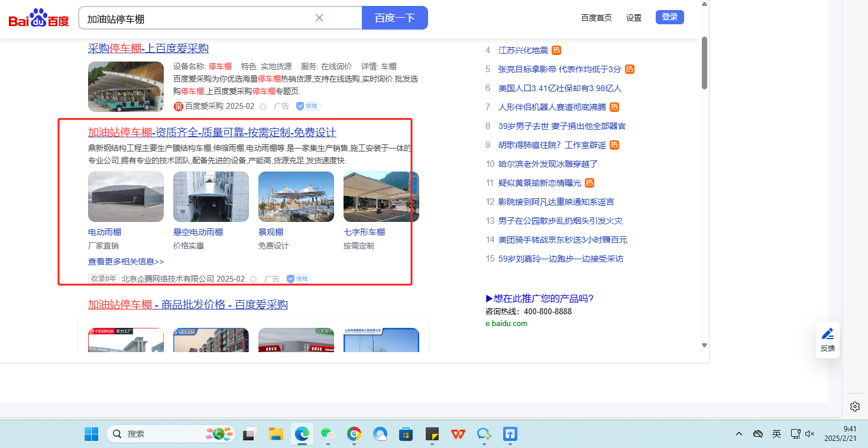
Task: Open network status tray icon
Action: click(795, 434)
